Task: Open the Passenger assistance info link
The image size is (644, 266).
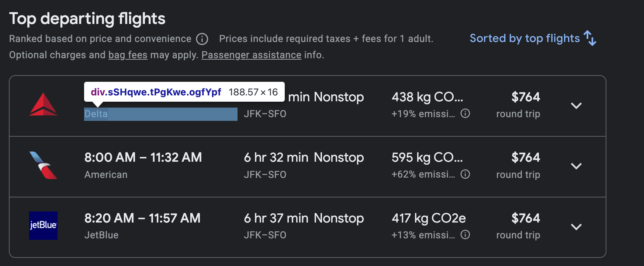Action: (x=251, y=55)
